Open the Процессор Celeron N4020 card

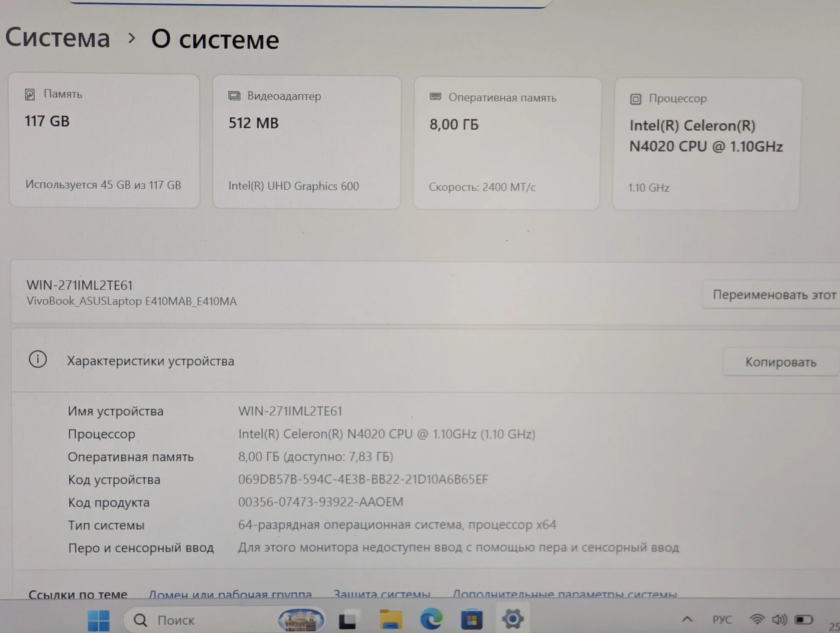(707, 144)
